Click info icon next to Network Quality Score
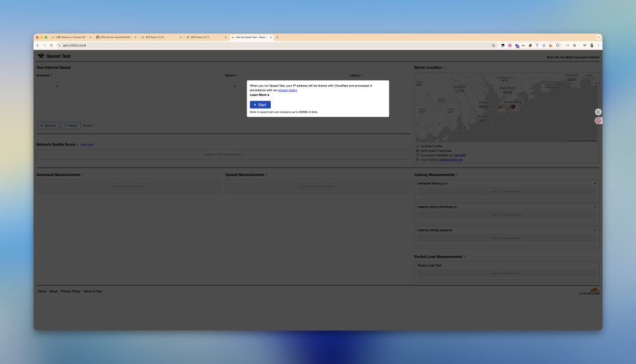This screenshot has width=636, height=364. click(77, 144)
